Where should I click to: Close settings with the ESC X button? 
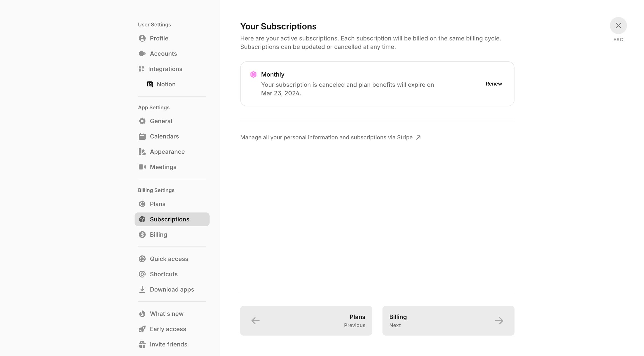pyautogui.click(x=618, y=25)
